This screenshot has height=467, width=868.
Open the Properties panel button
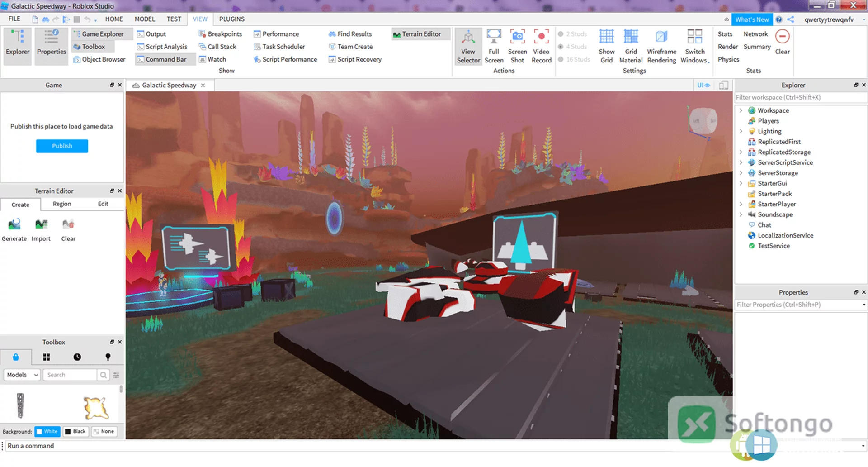tap(51, 46)
